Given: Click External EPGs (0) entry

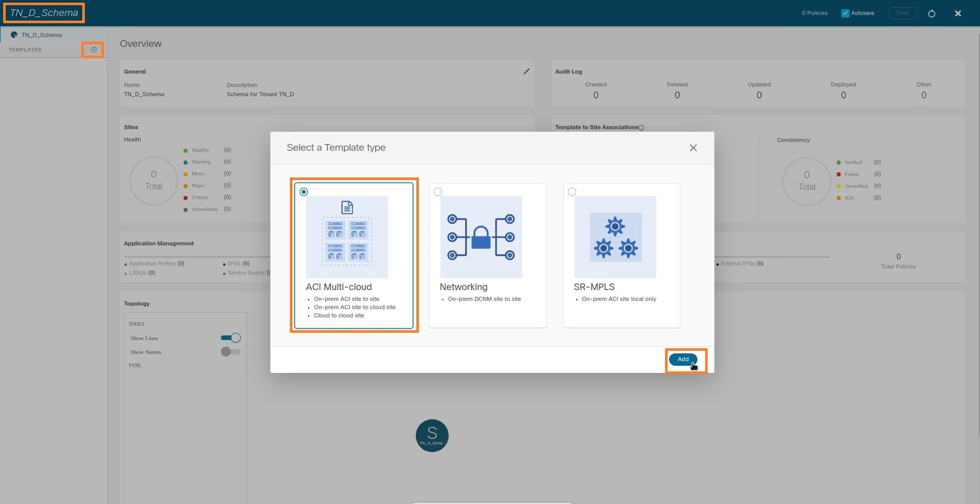Looking at the screenshot, I should click(740, 263).
